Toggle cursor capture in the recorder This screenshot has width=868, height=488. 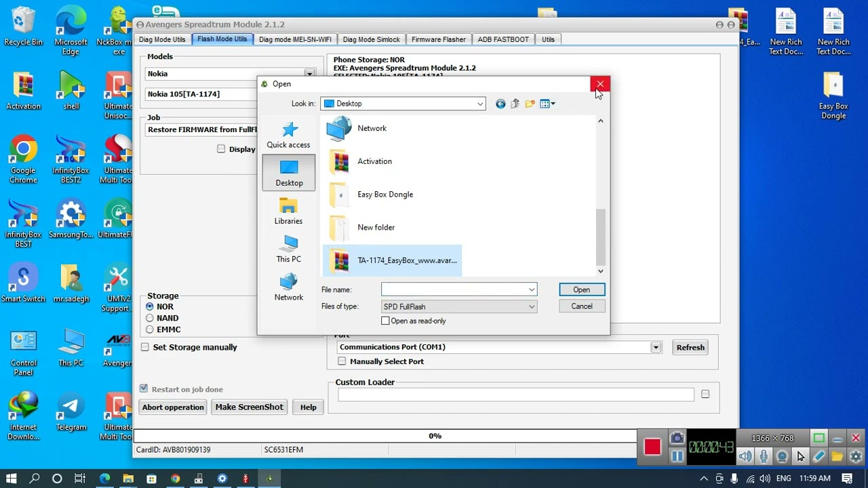coord(800,457)
